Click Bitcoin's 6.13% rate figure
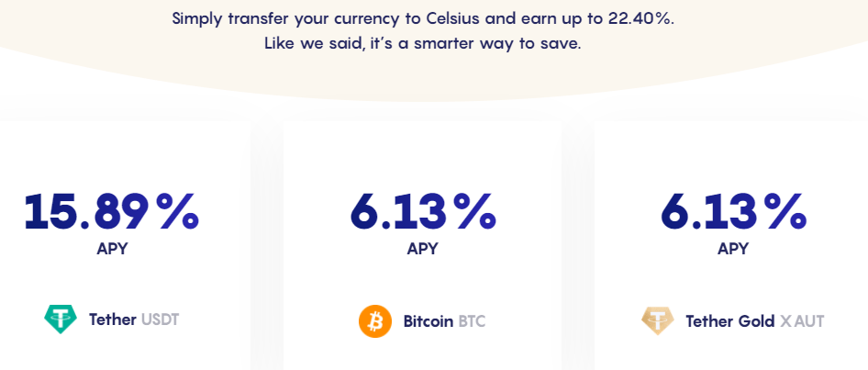Screen dimensions: 868x370 pos(423,211)
